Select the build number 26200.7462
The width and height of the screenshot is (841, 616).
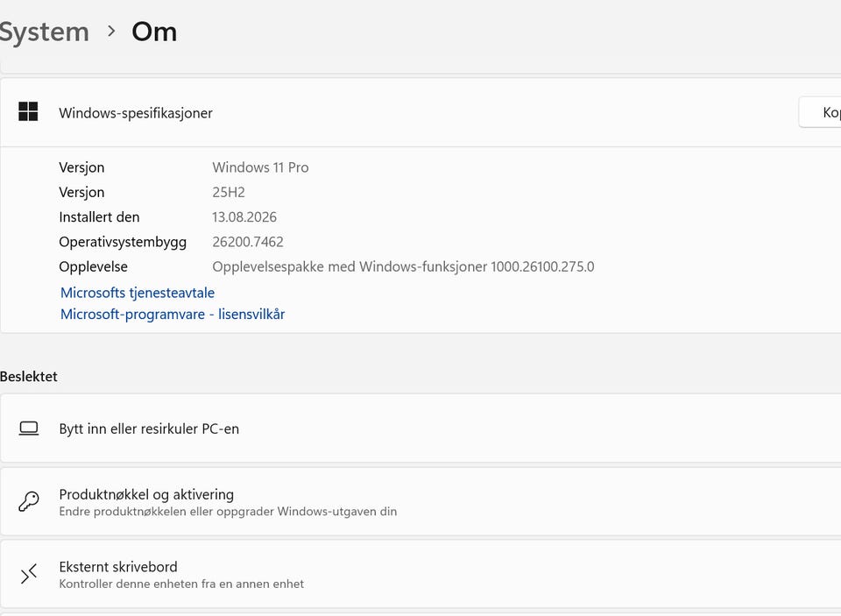[x=248, y=242]
